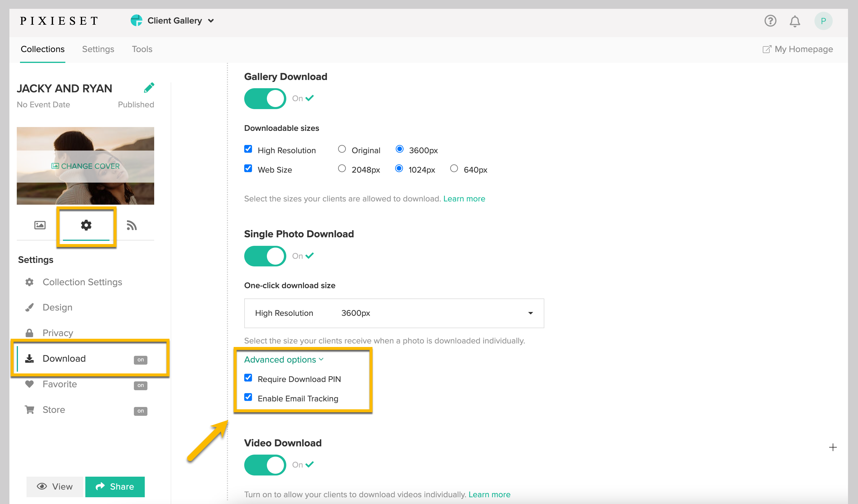This screenshot has width=858, height=504.
Task: Click the Design paintbrush icon
Action: pos(30,307)
